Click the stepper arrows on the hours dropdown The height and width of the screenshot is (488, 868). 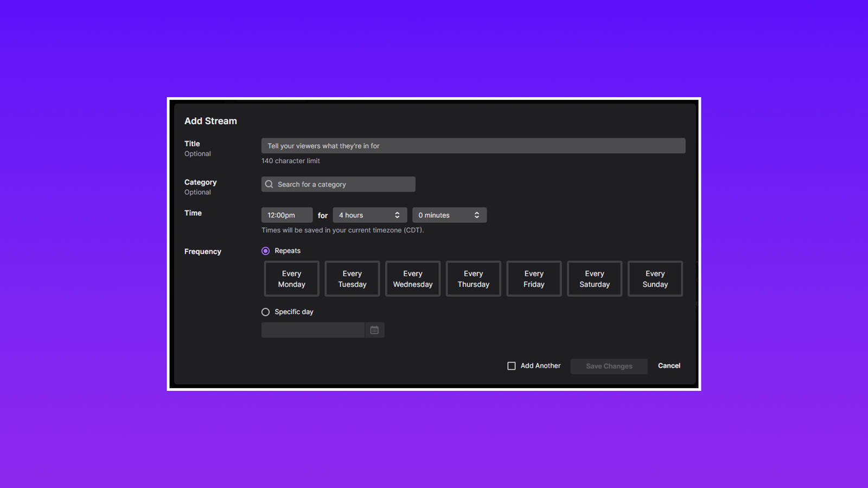coord(398,215)
